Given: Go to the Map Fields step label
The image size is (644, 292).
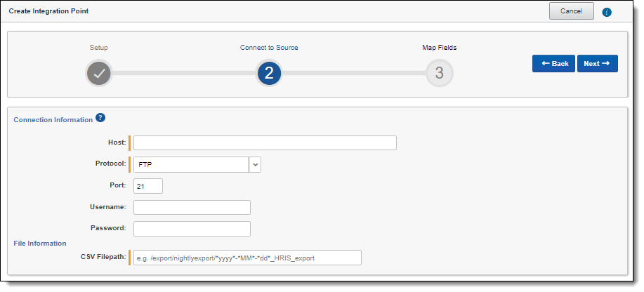Looking at the screenshot, I should pyautogui.click(x=439, y=48).
